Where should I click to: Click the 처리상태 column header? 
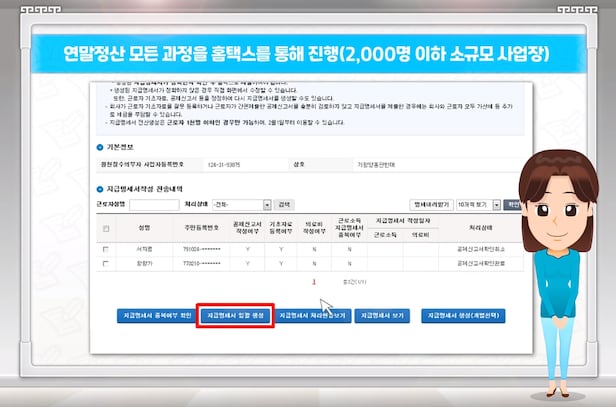tap(482, 228)
